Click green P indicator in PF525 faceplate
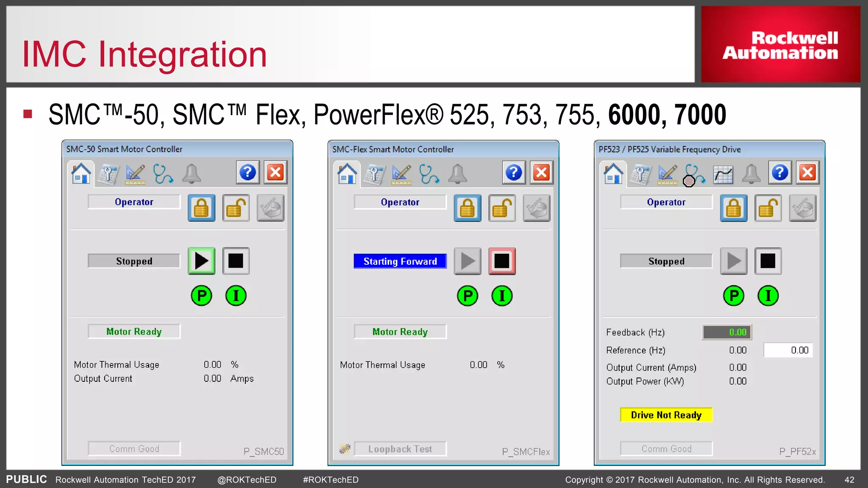This screenshot has width=868, height=488. [x=734, y=296]
